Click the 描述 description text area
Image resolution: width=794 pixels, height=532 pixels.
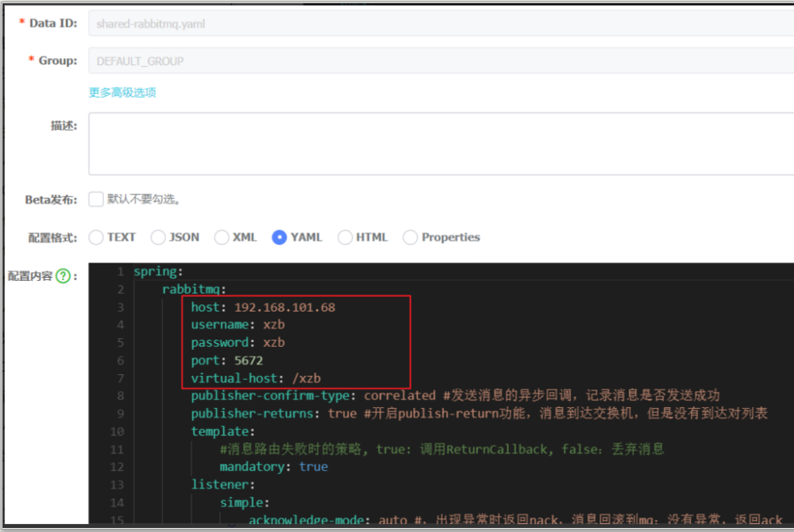[440, 144]
